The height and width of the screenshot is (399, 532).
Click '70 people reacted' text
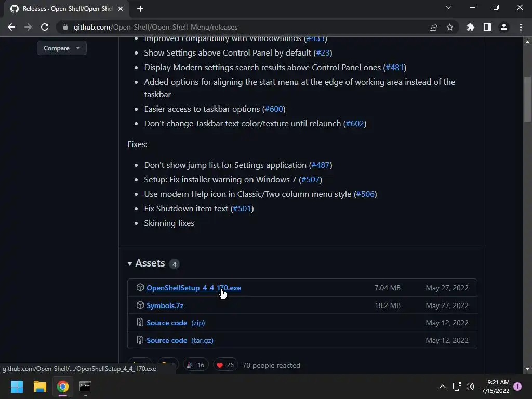click(x=271, y=365)
